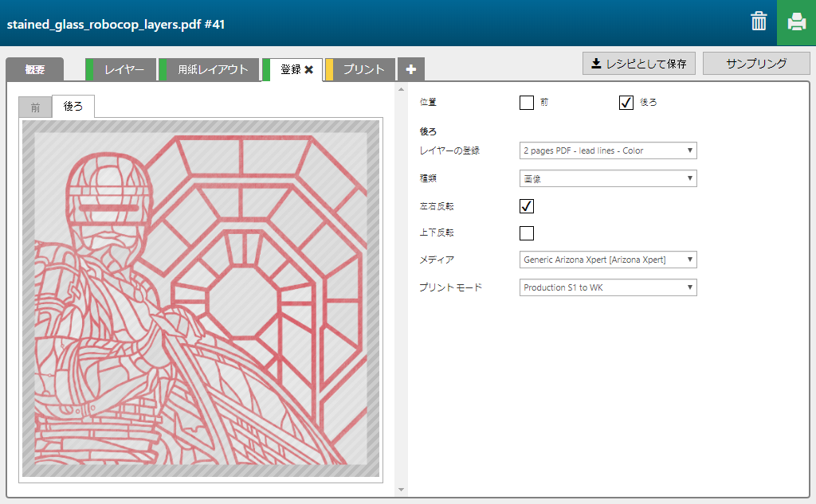Enable the 上下反転 checkbox
816x504 pixels.
[x=527, y=233]
